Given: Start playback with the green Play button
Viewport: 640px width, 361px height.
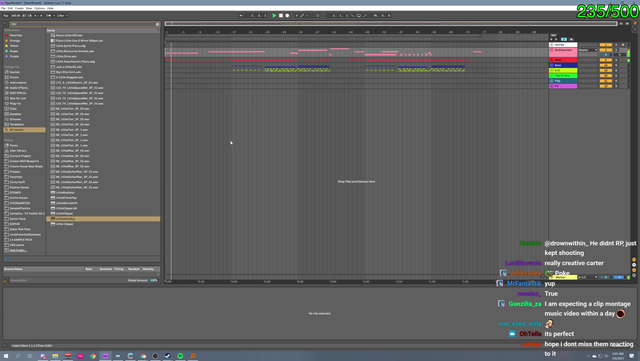Looking at the screenshot, I should tap(274, 16).
